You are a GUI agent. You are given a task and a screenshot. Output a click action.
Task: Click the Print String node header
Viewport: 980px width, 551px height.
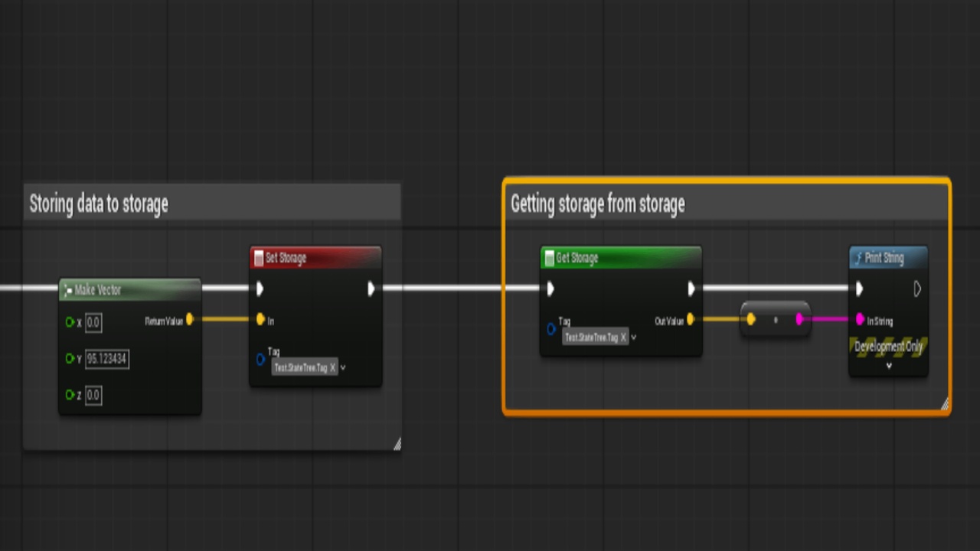[x=888, y=258]
